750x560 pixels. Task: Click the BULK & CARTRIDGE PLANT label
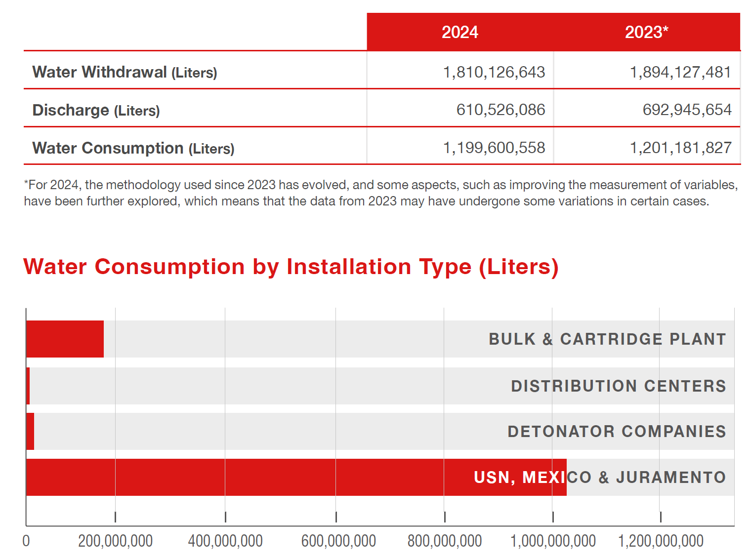tap(607, 339)
